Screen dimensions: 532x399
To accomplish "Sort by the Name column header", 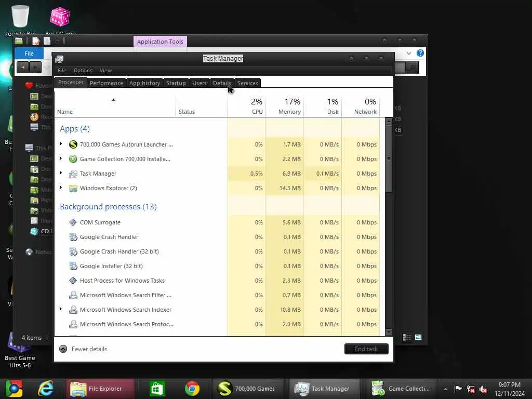I will click(x=115, y=106).
